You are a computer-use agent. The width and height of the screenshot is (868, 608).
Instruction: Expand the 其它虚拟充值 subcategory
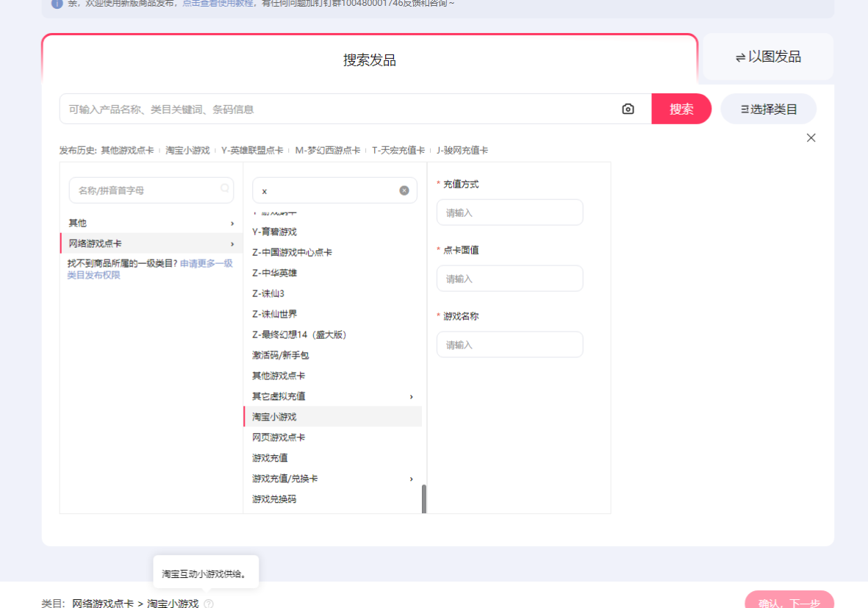point(411,396)
